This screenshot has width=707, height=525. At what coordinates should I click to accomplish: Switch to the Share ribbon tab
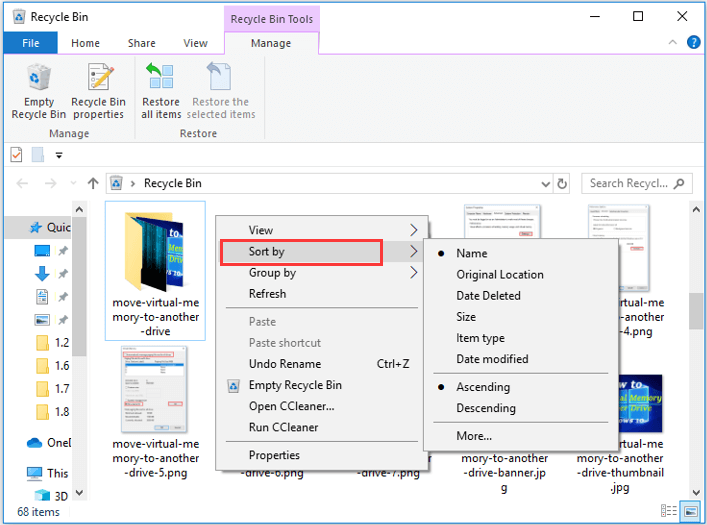click(x=142, y=43)
